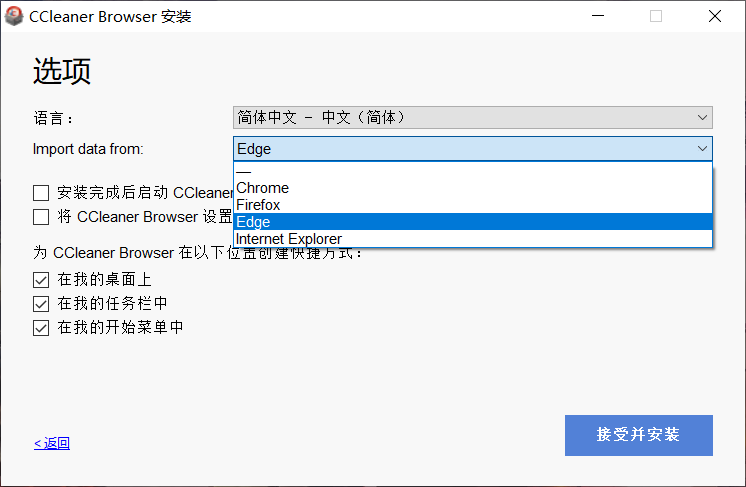
Task: Select Chrome from the import list
Action: (x=263, y=188)
